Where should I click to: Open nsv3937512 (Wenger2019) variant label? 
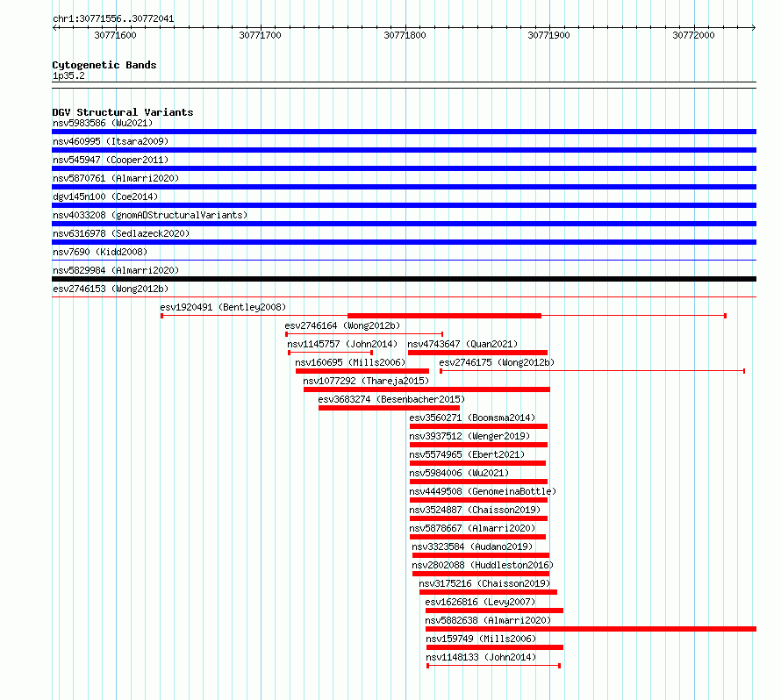click(x=469, y=436)
